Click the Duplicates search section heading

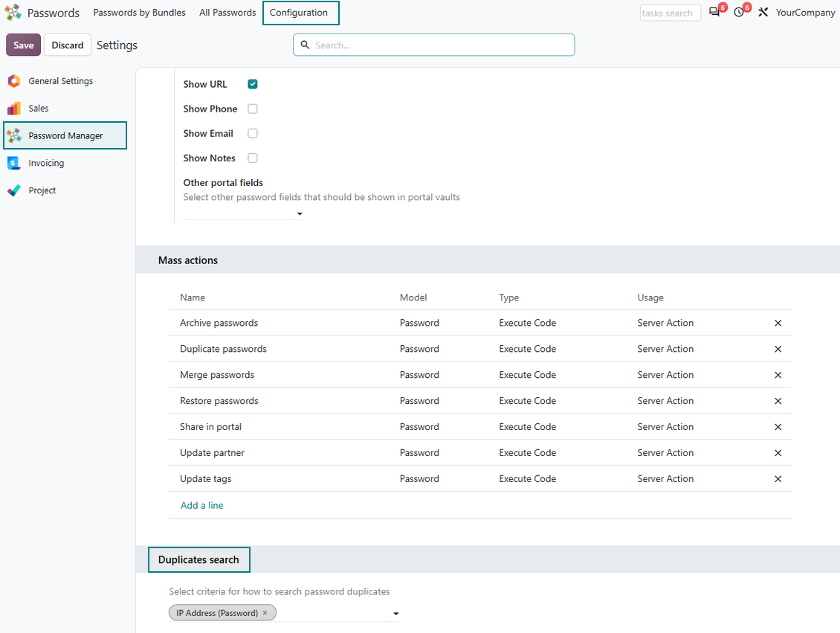(198, 559)
